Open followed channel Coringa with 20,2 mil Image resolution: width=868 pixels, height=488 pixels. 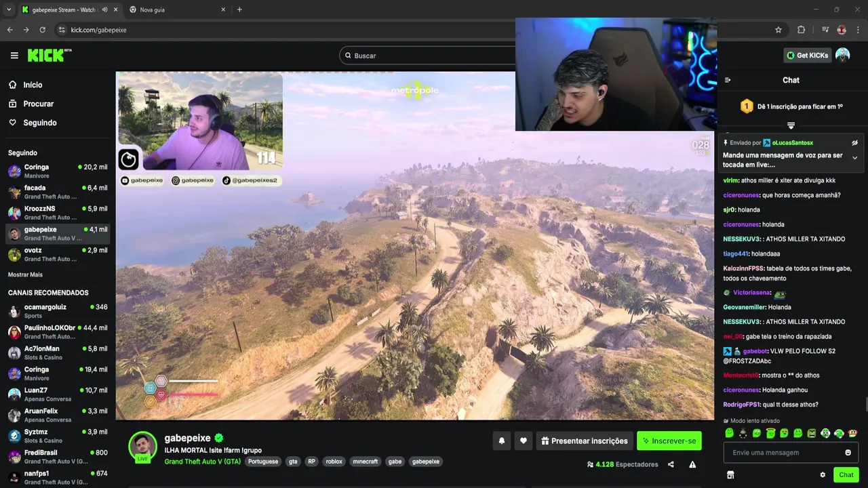tap(57, 171)
